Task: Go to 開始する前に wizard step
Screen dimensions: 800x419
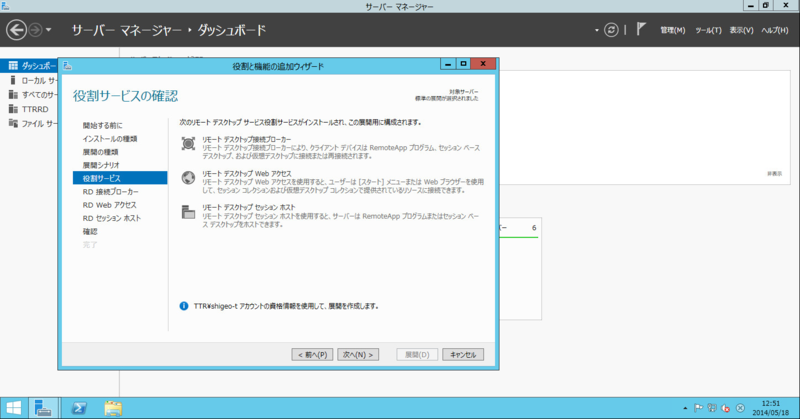Action: pyautogui.click(x=103, y=125)
